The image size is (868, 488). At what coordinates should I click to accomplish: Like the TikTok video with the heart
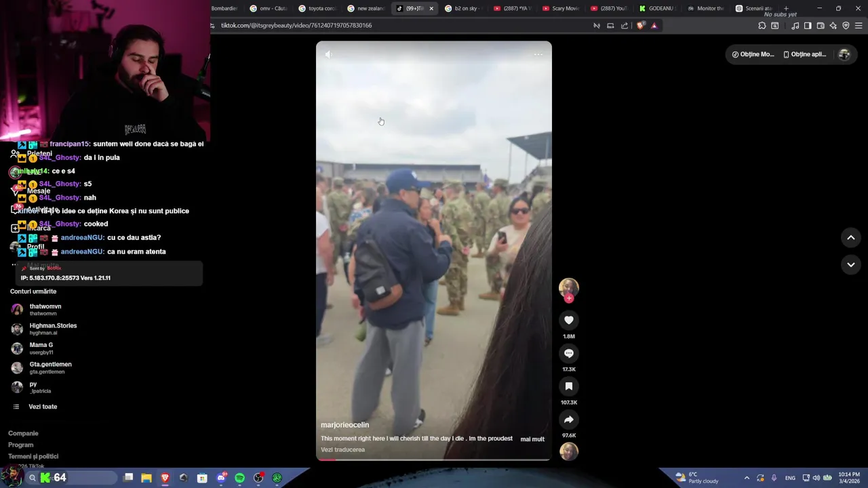(x=569, y=320)
